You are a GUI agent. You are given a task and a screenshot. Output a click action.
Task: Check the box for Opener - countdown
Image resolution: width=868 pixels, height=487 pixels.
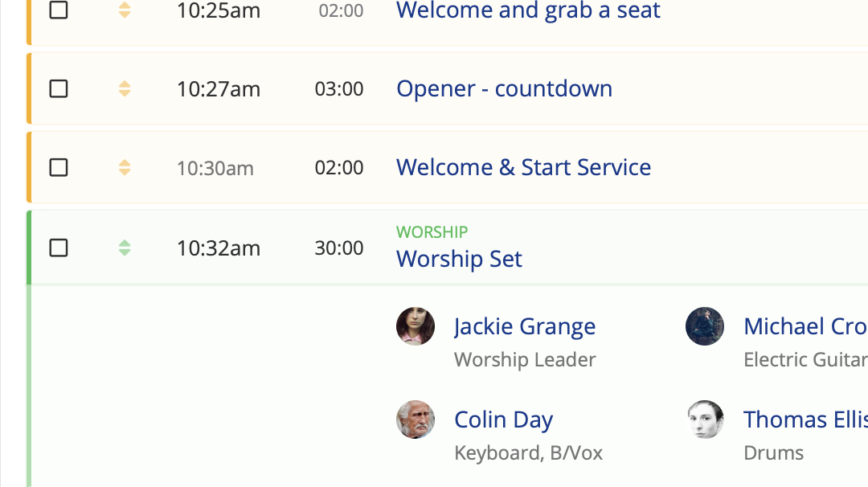[x=59, y=88]
